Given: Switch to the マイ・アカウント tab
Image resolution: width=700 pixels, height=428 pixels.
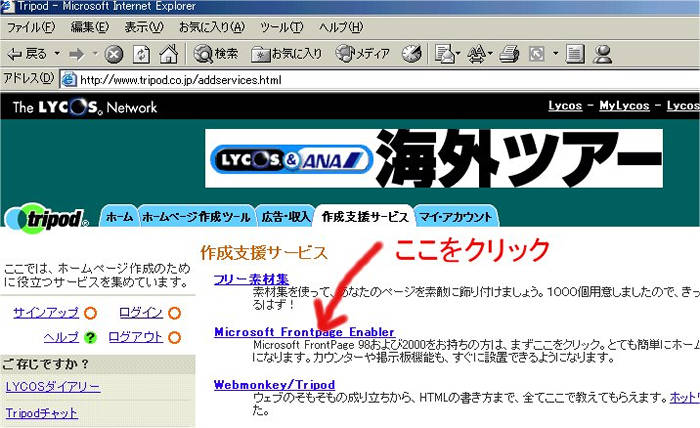Looking at the screenshot, I should coord(455,217).
